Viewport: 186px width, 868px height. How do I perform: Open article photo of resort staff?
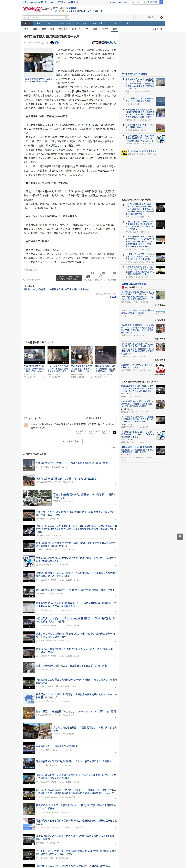(39, 62)
